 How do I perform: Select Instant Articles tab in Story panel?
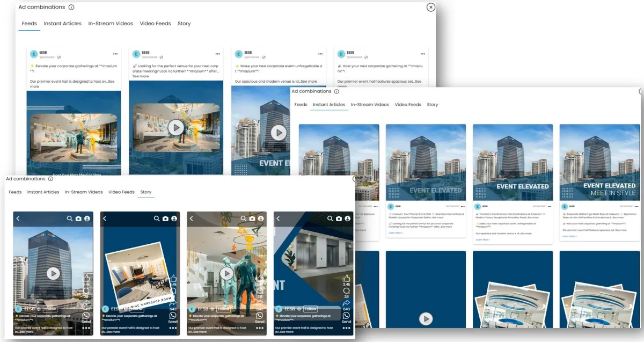pyautogui.click(x=43, y=192)
